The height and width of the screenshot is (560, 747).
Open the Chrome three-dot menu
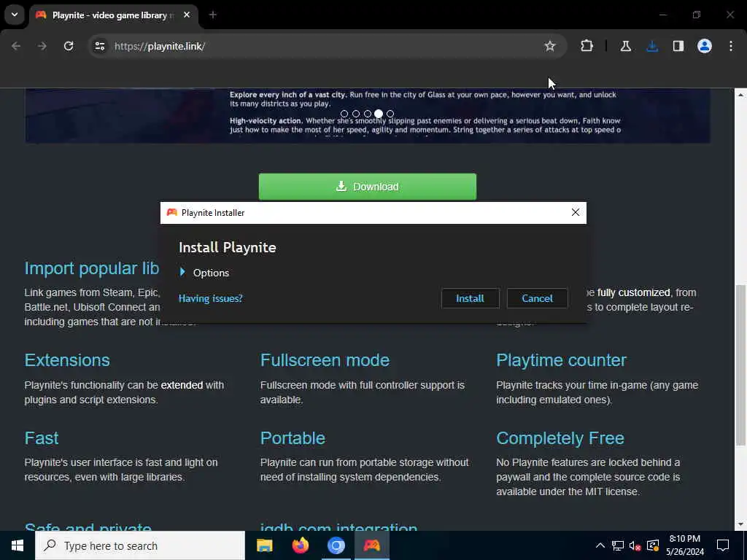[731, 46]
